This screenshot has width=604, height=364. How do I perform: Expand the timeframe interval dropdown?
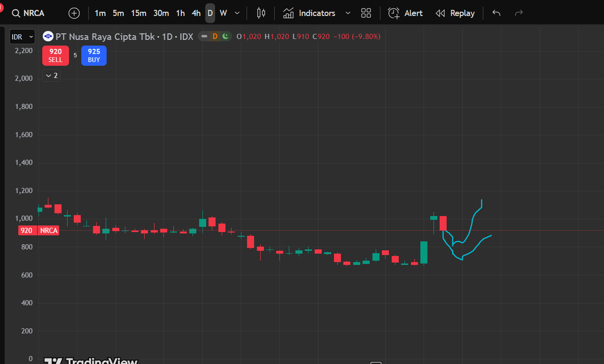pos(238,13)
